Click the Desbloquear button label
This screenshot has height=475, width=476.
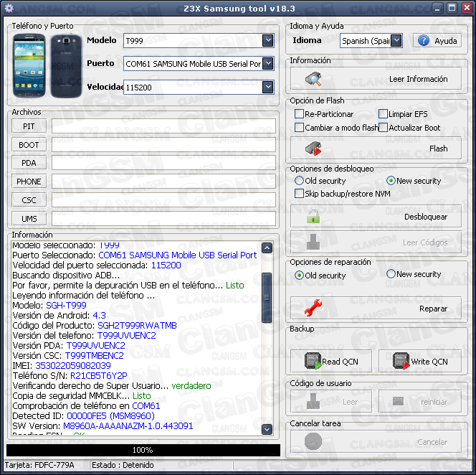(x=426, y=217)
